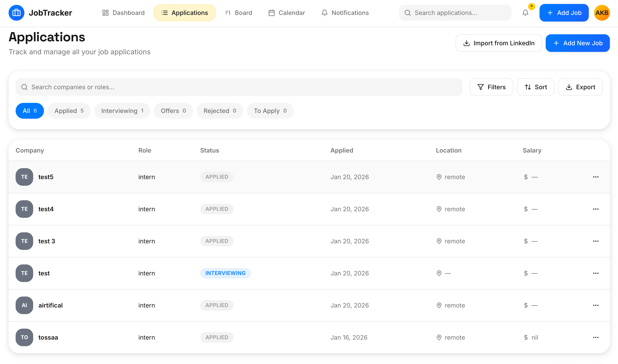Open the notification bell icon in header

pos(525,13)
